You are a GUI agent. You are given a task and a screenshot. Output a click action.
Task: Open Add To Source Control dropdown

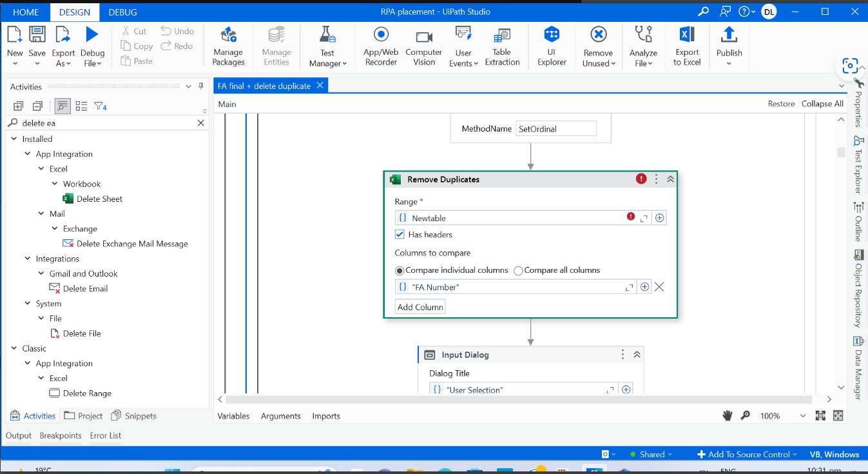coord(747,454)
